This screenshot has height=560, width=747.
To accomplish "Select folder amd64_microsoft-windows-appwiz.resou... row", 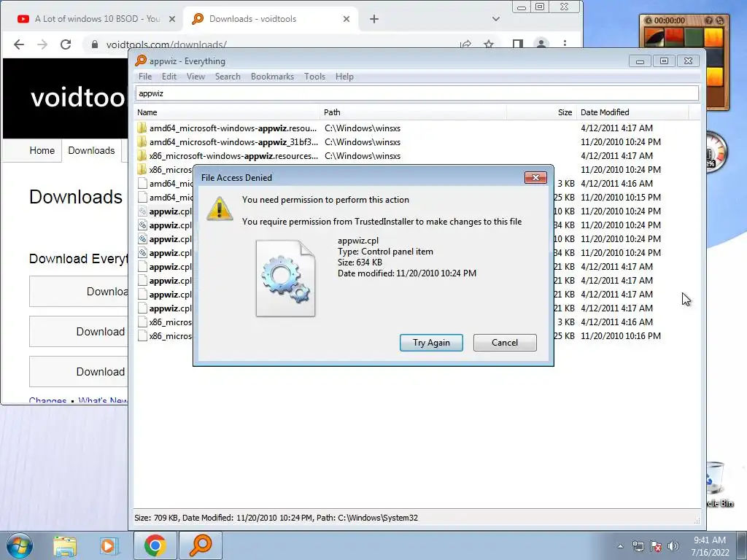I will (x=417, y=128).
